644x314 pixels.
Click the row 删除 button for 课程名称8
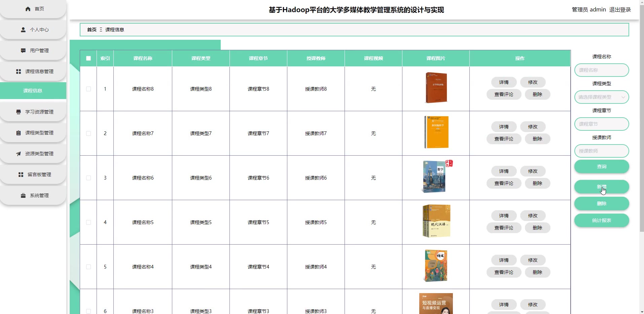coord(537,94)
